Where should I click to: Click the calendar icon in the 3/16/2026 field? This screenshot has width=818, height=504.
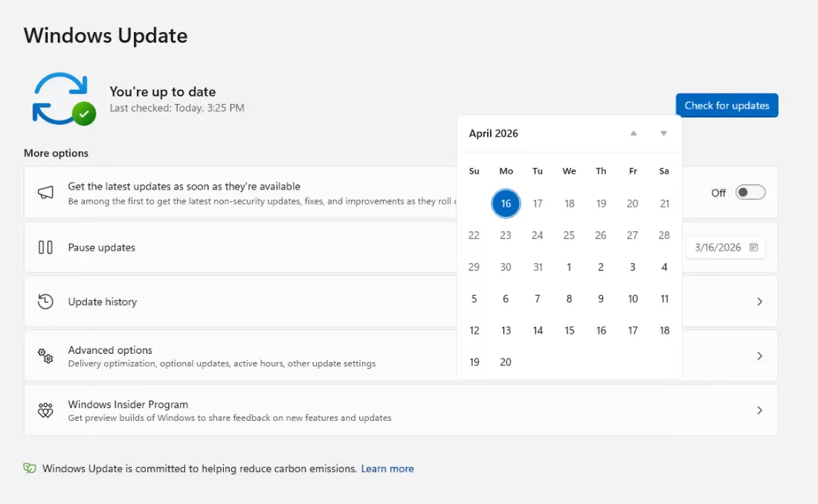pyautogui.click(x=753, y=248)
